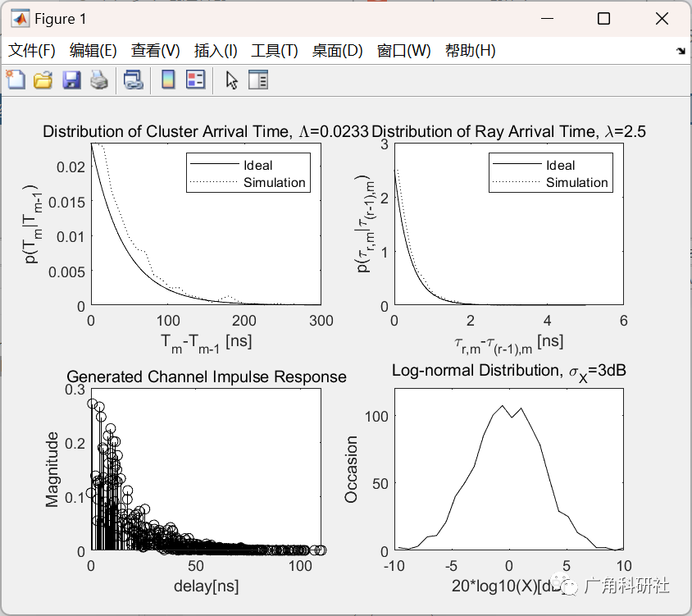Open the 文件(F) menu
Viewport: 692px width, 616px height.
(x=32, y=50)
